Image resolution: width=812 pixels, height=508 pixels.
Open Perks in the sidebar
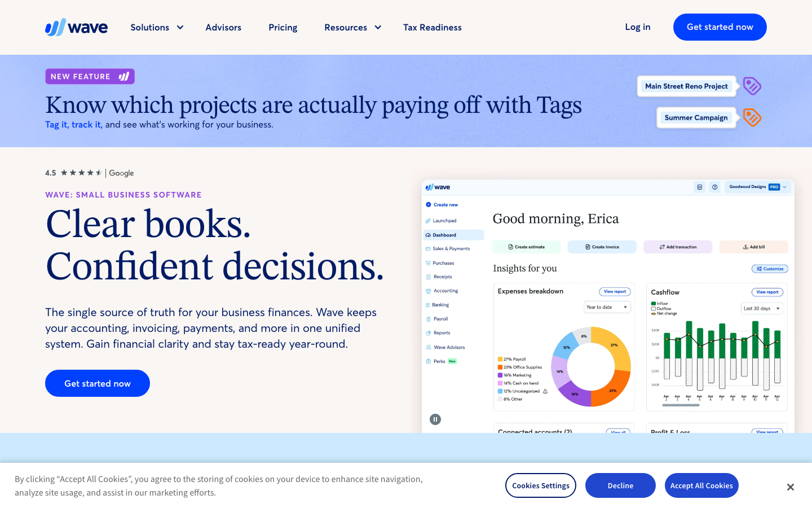pyautogui.click(x=441, y=361)
